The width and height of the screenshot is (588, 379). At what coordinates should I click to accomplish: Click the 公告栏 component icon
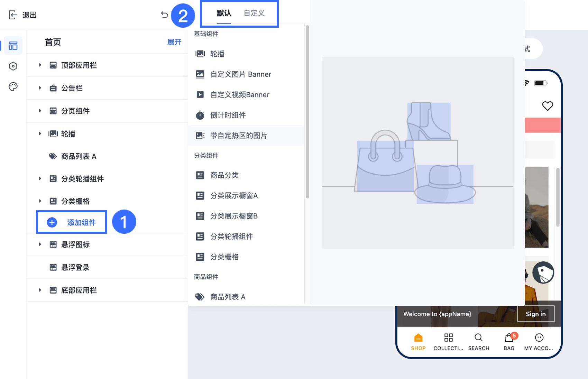(x=53, y=88)
